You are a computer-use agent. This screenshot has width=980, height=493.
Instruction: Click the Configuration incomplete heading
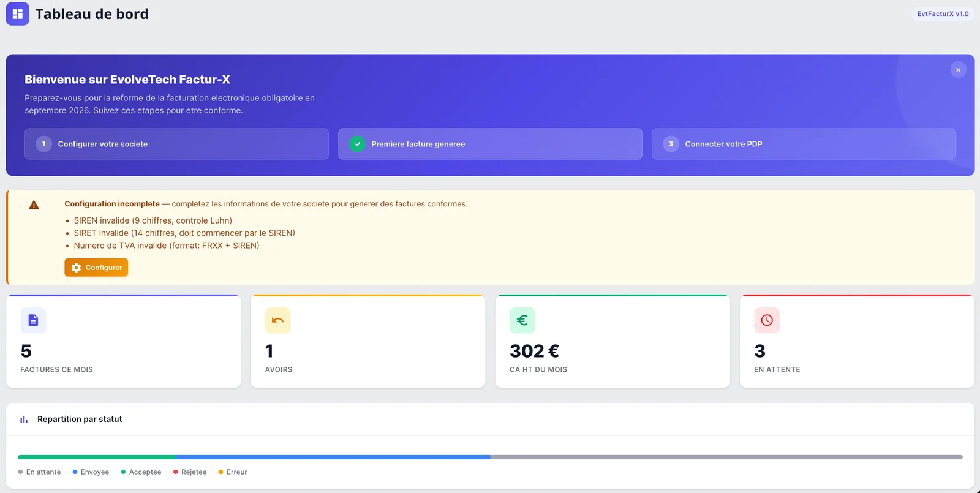pos(112,204)
